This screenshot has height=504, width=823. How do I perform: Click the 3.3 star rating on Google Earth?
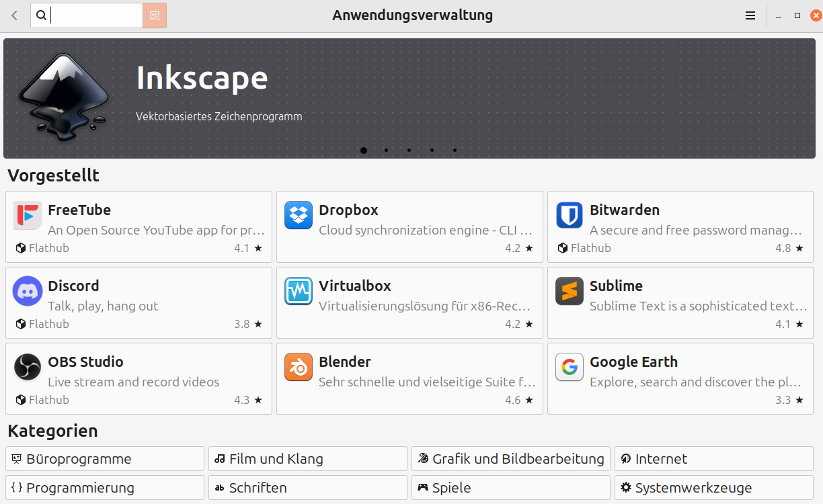[789, 400]
